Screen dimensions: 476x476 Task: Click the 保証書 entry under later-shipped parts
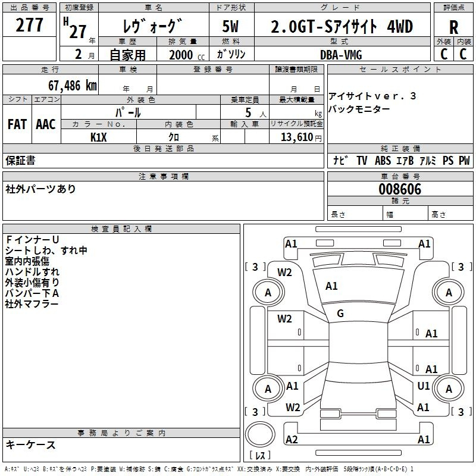(20, 160)
